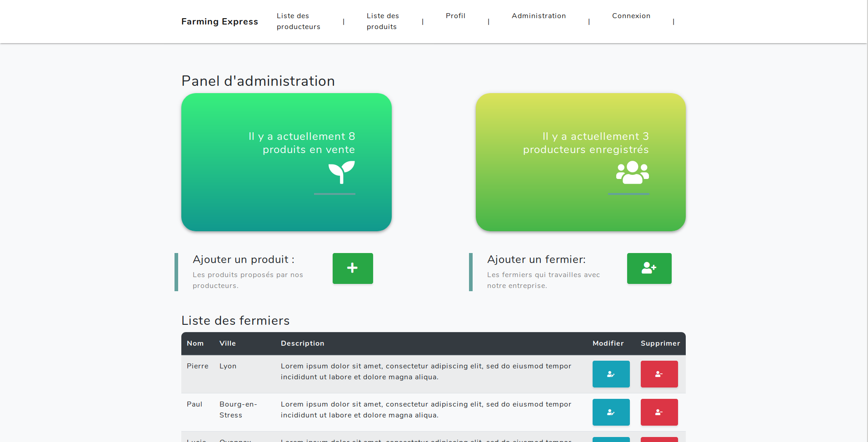The image size is (868, 442).
Task: Click the Description column header
Action: click(x=303, y=343)
